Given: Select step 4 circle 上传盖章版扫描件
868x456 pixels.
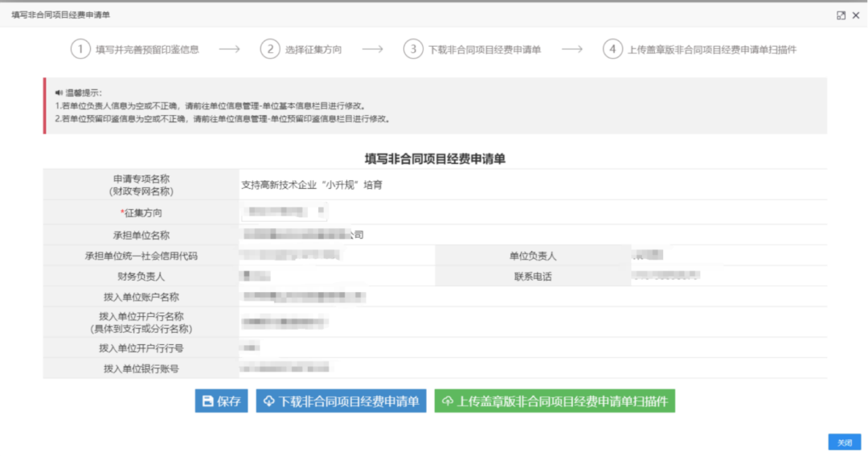Looking at the screenshot, I should pyautogui.click(x=612, y=49).
